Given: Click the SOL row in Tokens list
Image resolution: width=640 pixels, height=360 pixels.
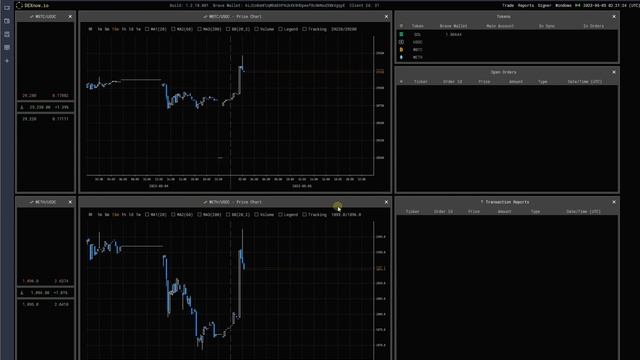Looking at the screenshot, I should pyautogui.click(x=507, y=34).
